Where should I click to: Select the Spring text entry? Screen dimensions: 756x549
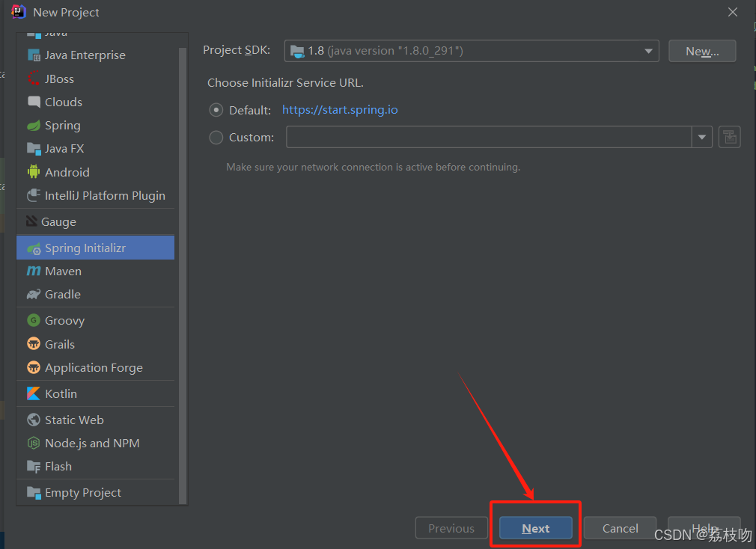point(63,126)
